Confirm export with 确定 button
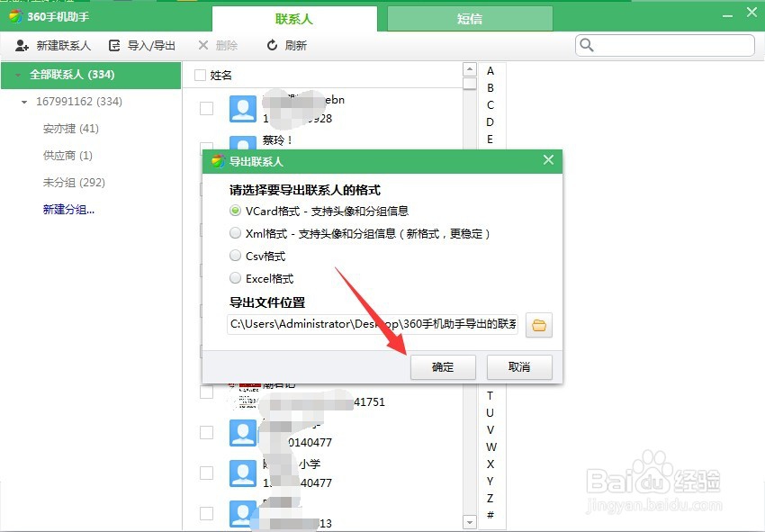Screen dimensions: 765x532 click(443, 367)
